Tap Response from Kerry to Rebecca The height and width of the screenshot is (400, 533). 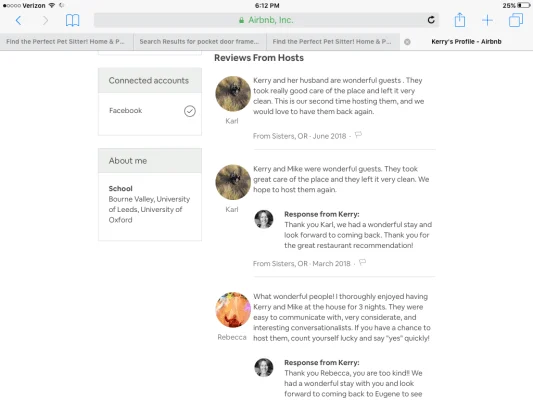click(322, 362)
